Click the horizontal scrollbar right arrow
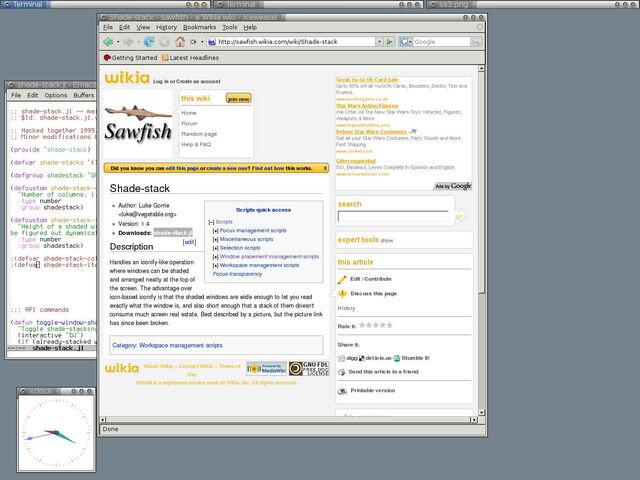Screen dimensions: 640x480 click(473, 419)
